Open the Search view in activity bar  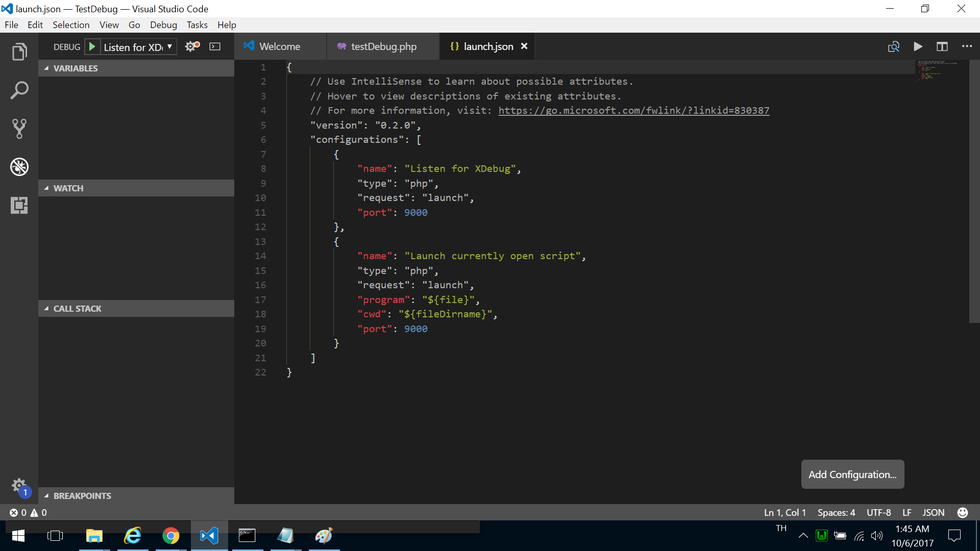pyautogui.click(x=19, y=90)
